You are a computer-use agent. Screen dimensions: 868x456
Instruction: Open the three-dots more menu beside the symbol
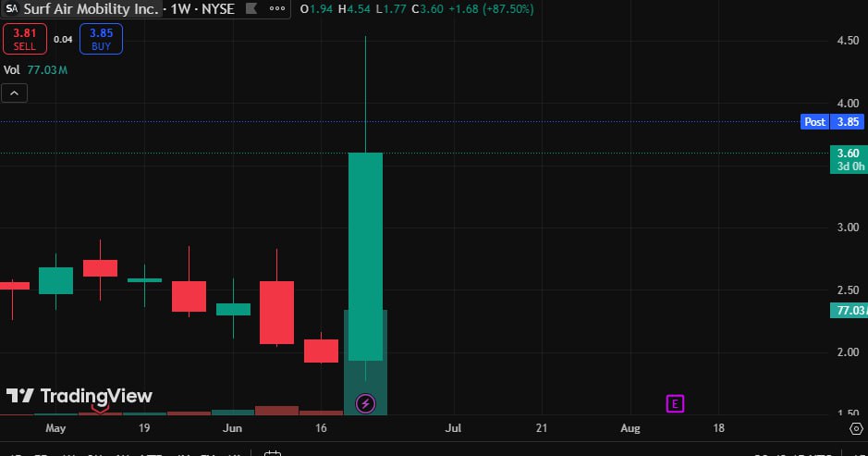click(x=276, y=9)
